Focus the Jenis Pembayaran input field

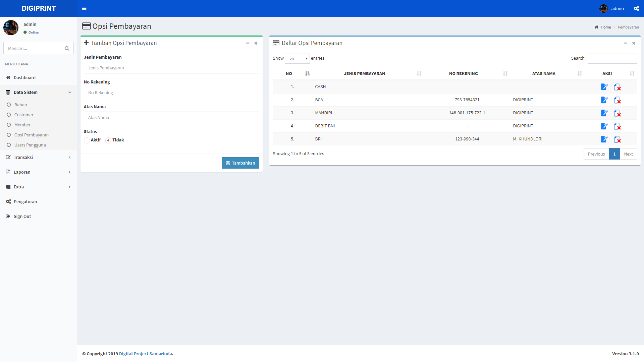coord(171,68)
